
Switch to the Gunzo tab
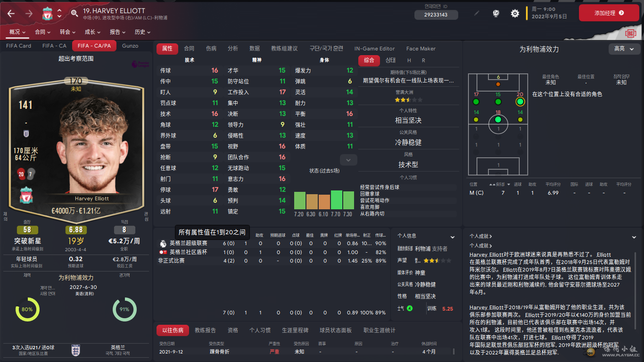pyautogui.click(x=130, y=46)
